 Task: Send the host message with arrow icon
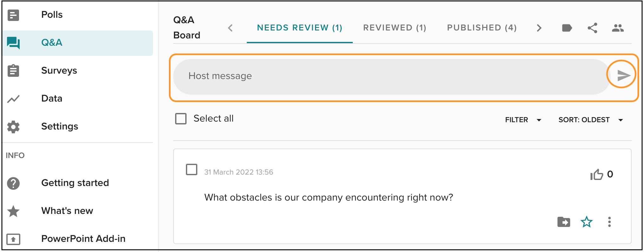[x=623, y=75]
